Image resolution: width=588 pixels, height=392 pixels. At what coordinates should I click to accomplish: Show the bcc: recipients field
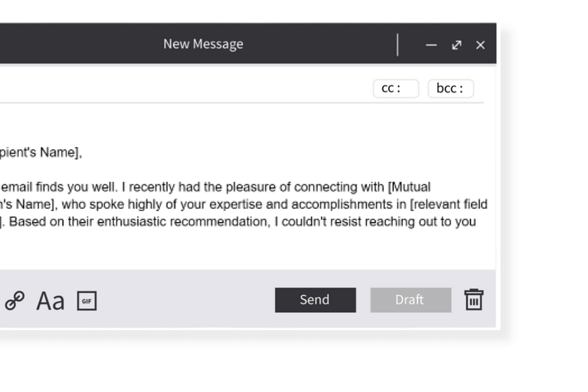450,88
